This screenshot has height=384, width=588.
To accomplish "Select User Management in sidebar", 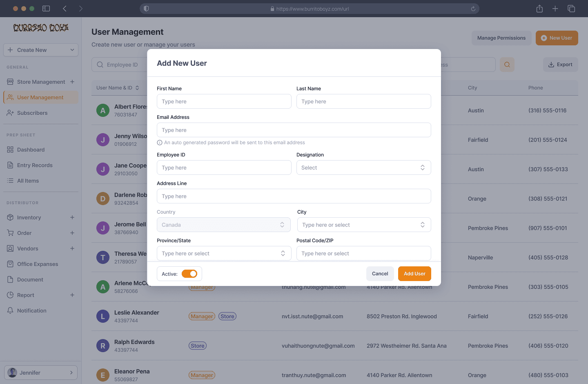I will pyautogui.click(x=41, y=97).
